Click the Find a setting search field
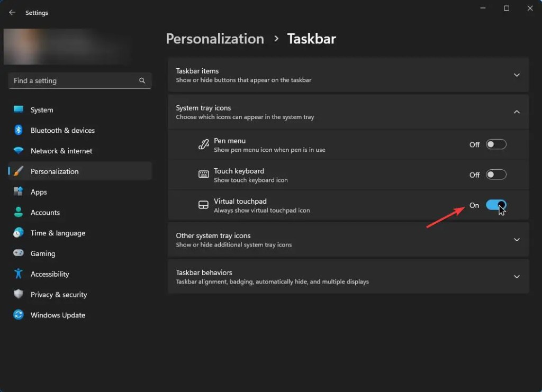The width and height of the screenshot is (542, 392). 80,80
